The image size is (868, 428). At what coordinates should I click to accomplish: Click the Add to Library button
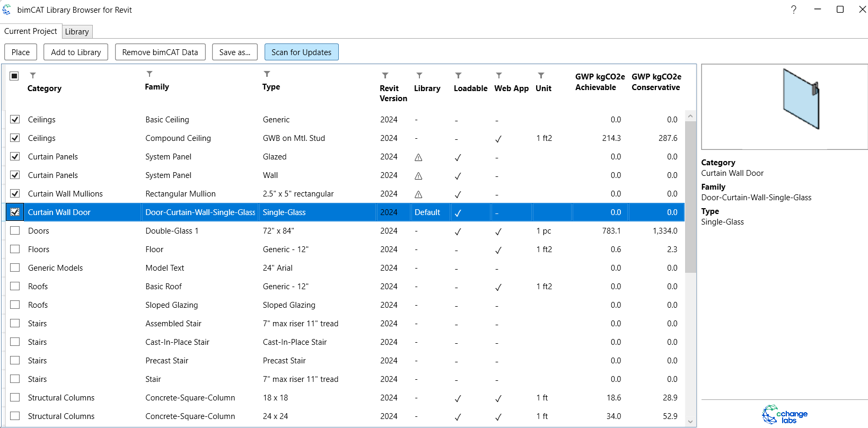click(76, 52)
